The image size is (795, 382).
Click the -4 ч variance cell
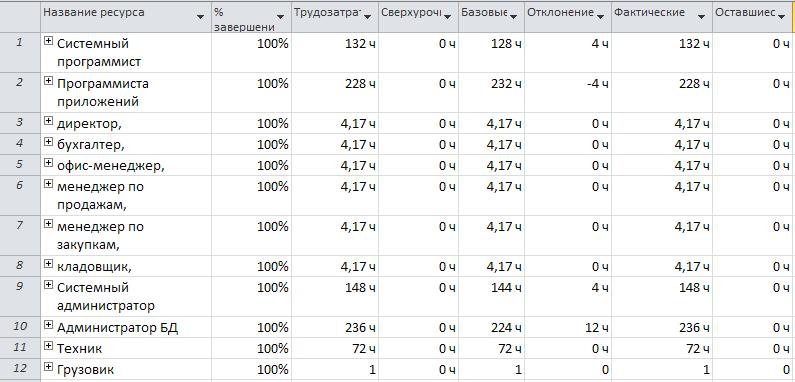pos(568,92)
